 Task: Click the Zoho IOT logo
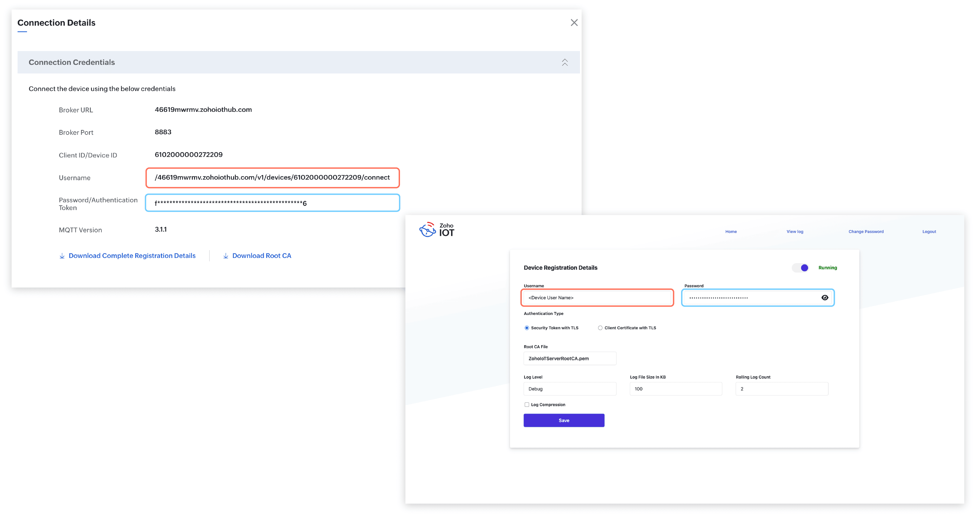437,230
